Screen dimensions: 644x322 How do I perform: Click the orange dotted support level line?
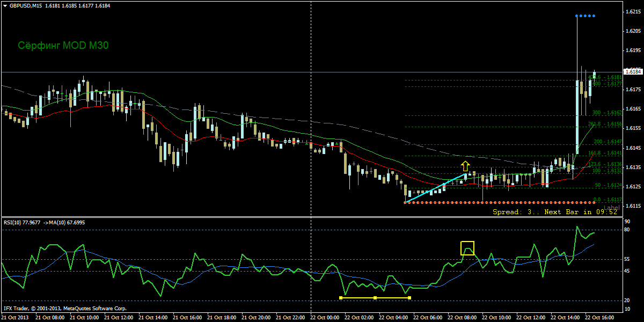[500, 202]
